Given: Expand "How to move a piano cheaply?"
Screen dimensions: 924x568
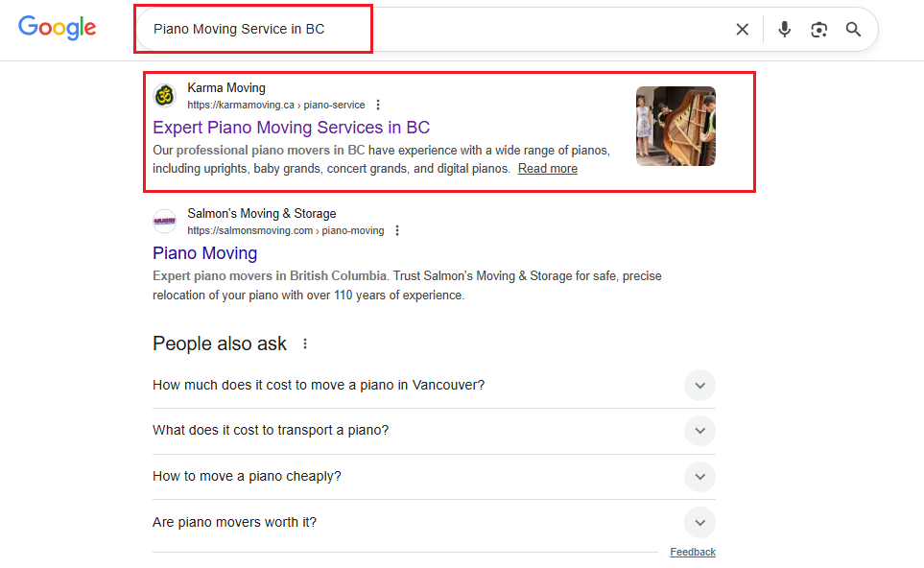Looking at the screenshot, I should pos(699,477).
